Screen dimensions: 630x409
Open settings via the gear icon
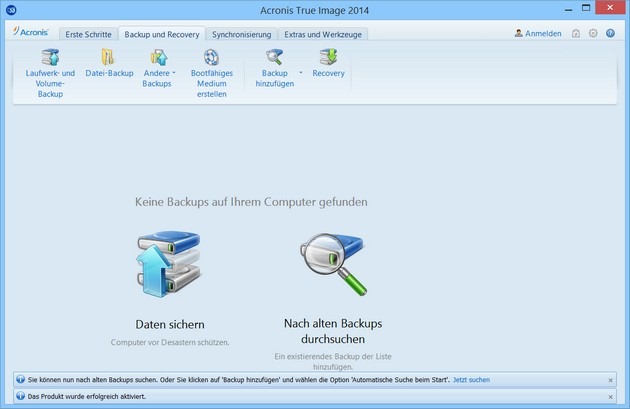[x=593, y=33]
